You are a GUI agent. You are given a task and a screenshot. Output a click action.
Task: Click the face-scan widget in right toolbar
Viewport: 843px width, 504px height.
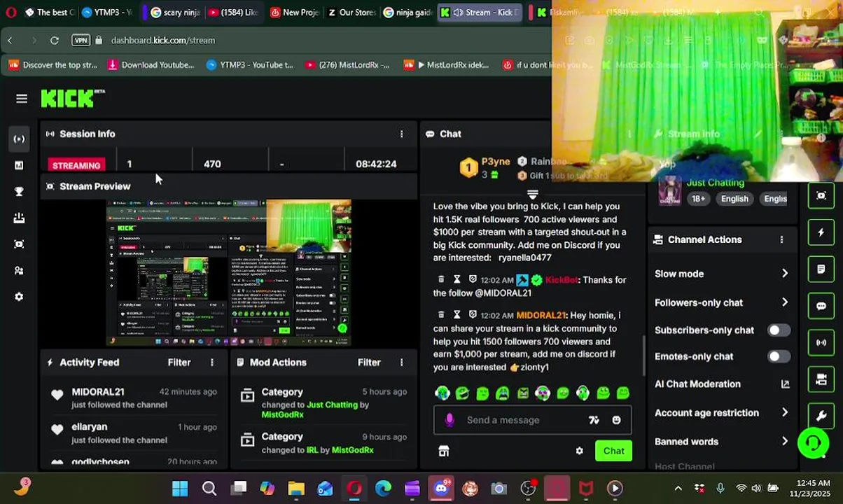pos(821,195)
